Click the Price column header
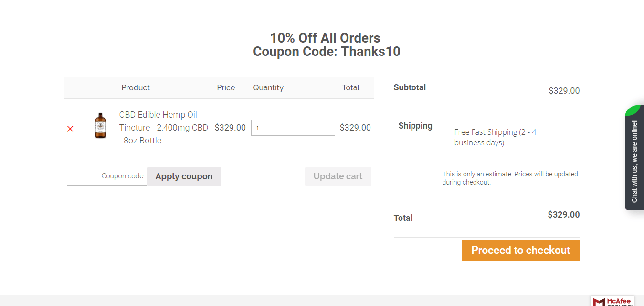The height and width of the screenshot is (306, 644). click(226, 87)
